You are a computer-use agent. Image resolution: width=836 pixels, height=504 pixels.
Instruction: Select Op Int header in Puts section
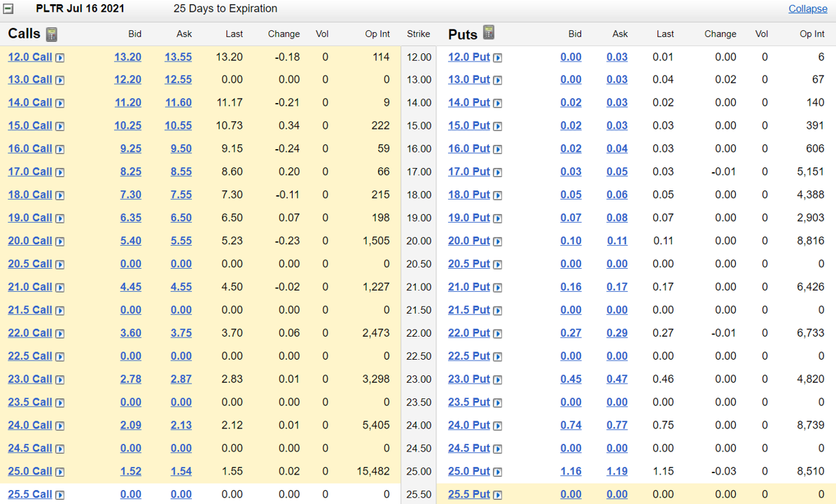coord(812,34)
